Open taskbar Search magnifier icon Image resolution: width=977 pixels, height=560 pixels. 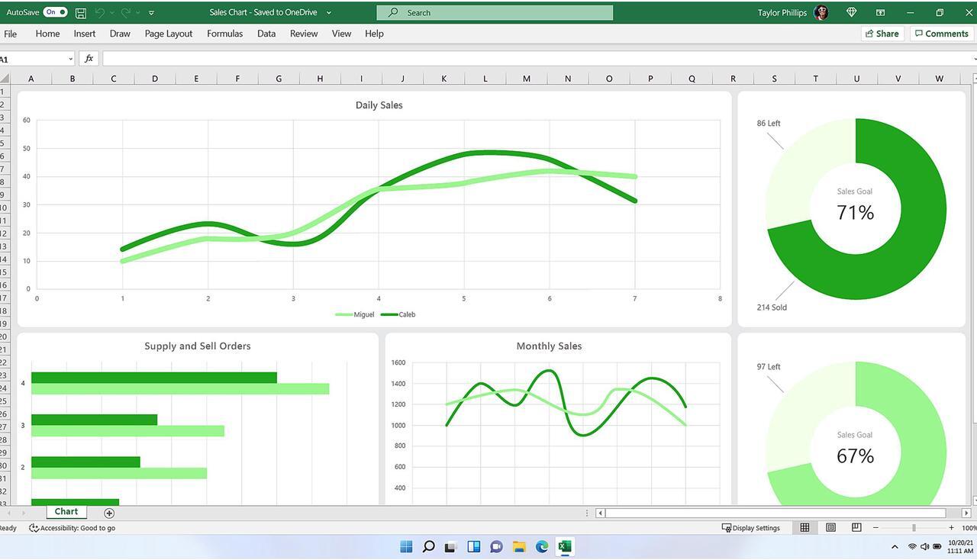[428, 546]
